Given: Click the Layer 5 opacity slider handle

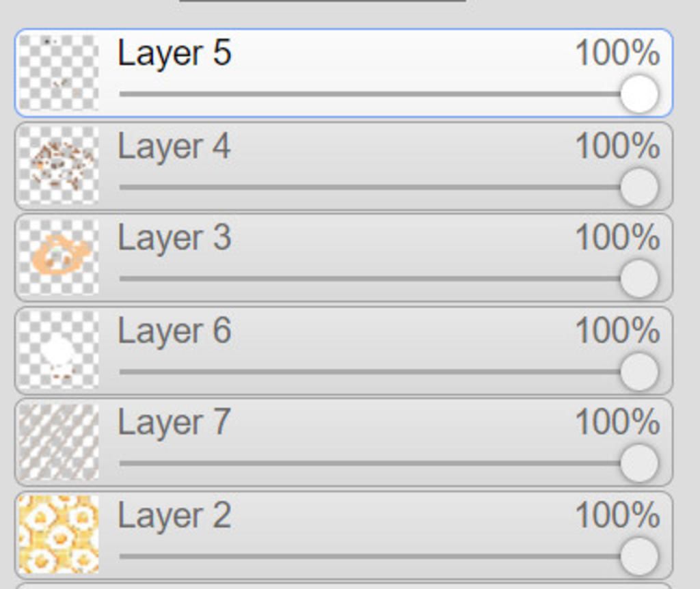Looking at the screenshot, I should pos(639,94).
